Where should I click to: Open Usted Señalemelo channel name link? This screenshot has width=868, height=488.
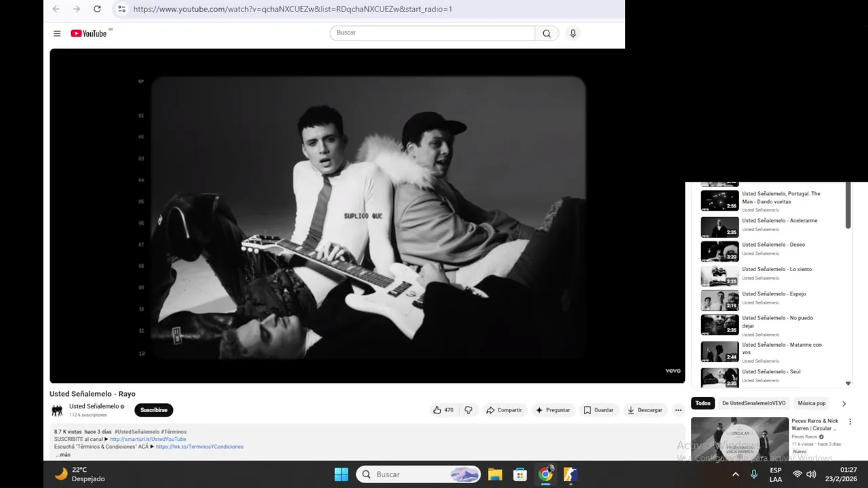point(94,406)
